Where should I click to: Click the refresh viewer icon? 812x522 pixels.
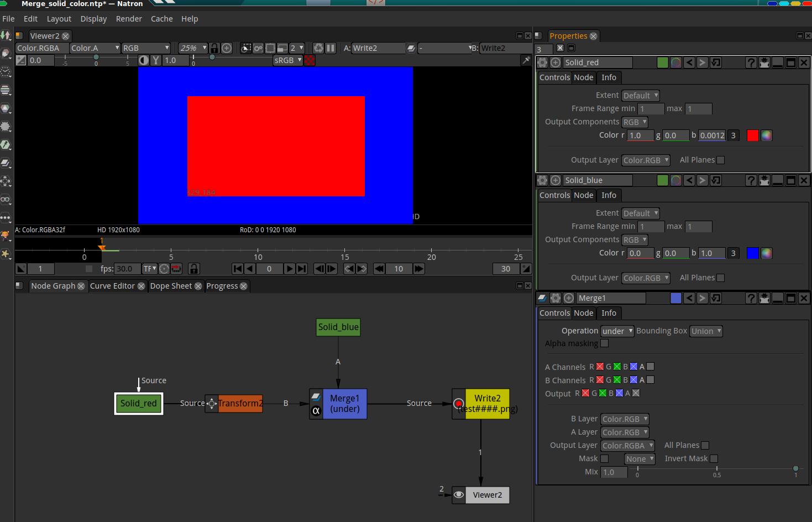[318, 48]
